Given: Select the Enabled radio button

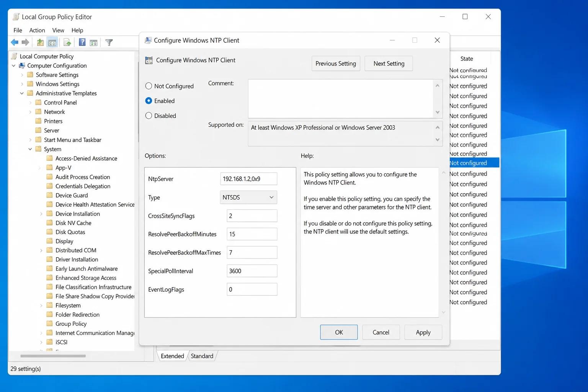Looking at the screenshot, I should point(149,101).
